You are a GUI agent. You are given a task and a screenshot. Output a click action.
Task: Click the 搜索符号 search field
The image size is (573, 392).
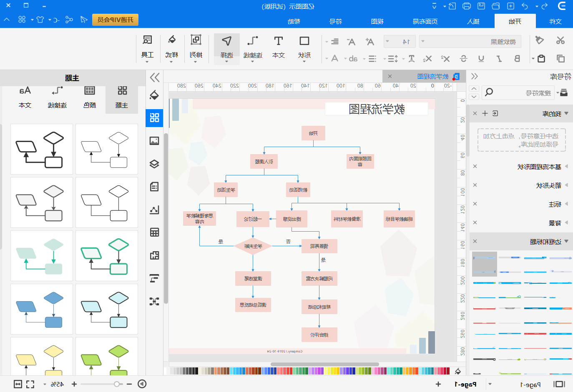tap(519, 92)
